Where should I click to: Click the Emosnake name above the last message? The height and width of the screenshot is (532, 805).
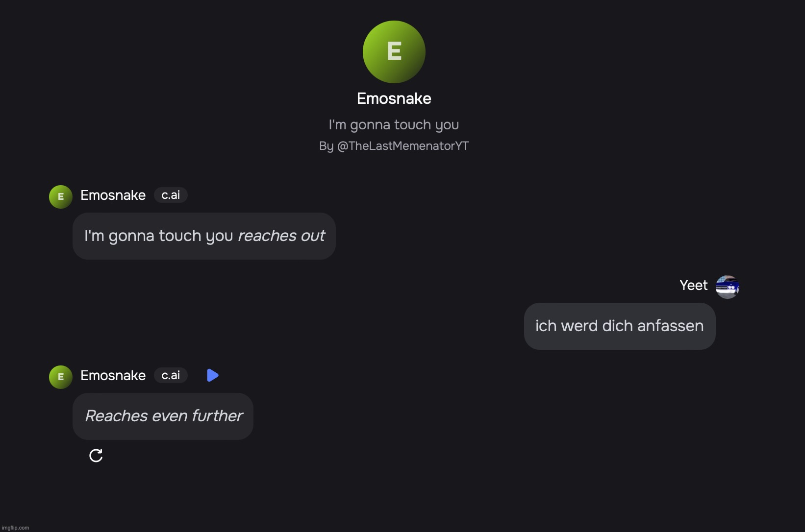click(113, 375)
